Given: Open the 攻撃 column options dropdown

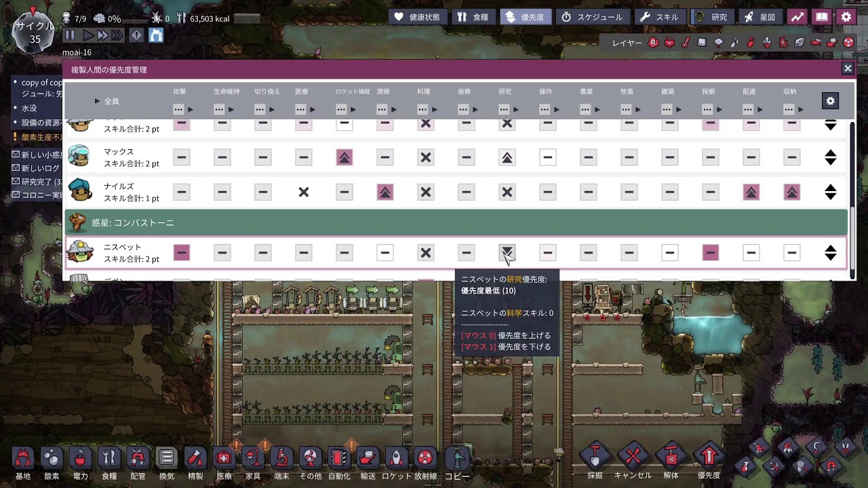Looking at the screenshot, I should (x=178, y=109).
